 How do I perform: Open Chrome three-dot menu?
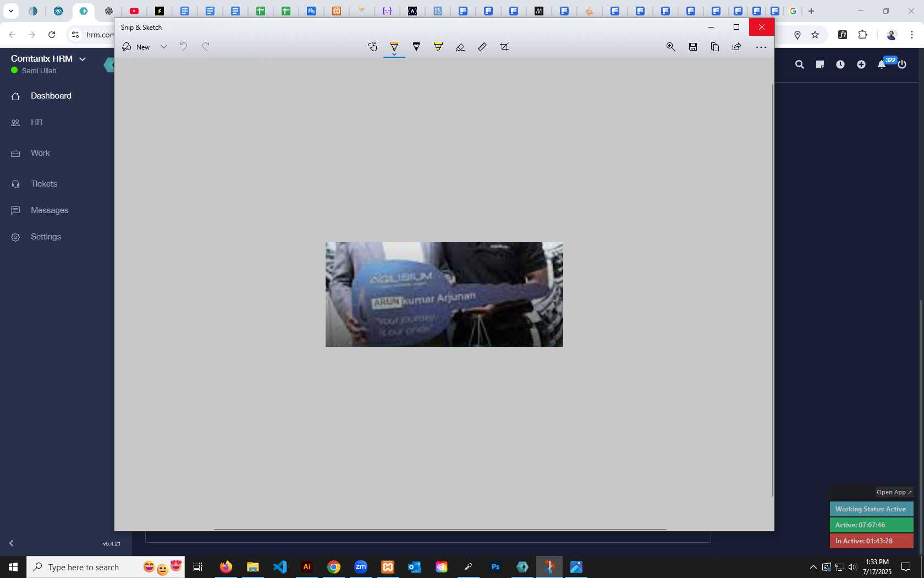pos(912,35)
